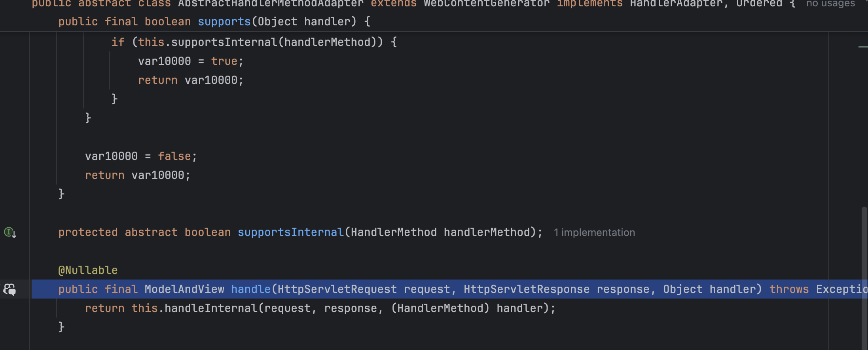Click the green marker in the error stripe

[863, 47]
